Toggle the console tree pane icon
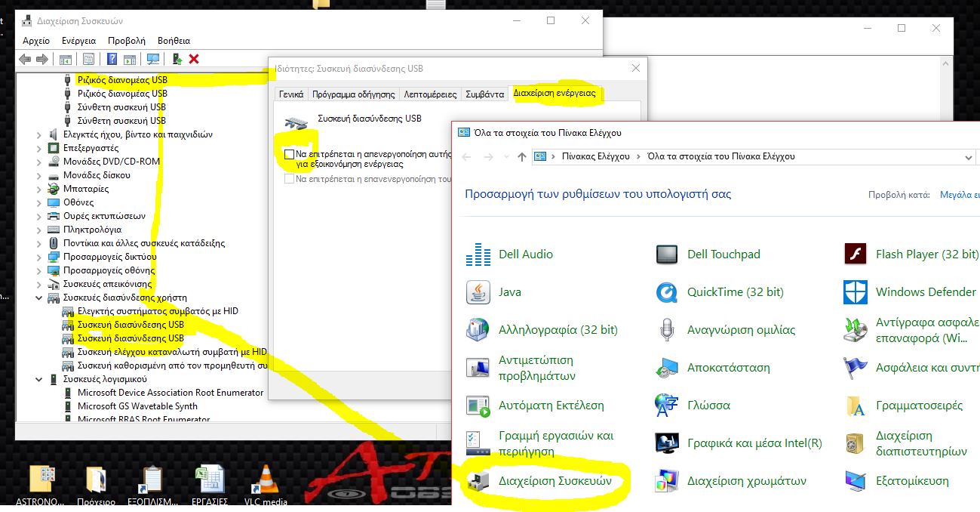Image resolution: width=980 pixels, height=512 pixels. pyautogui.click(x=66, y=59)
